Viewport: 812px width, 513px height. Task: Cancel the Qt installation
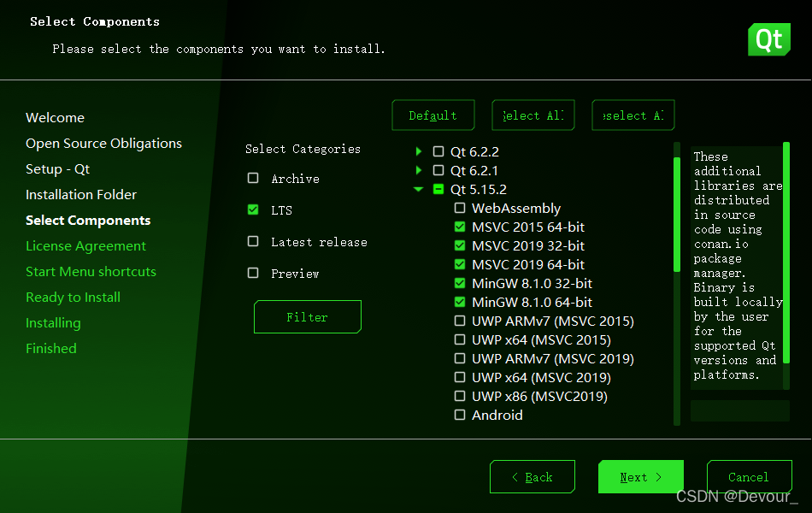coord(749,477)
